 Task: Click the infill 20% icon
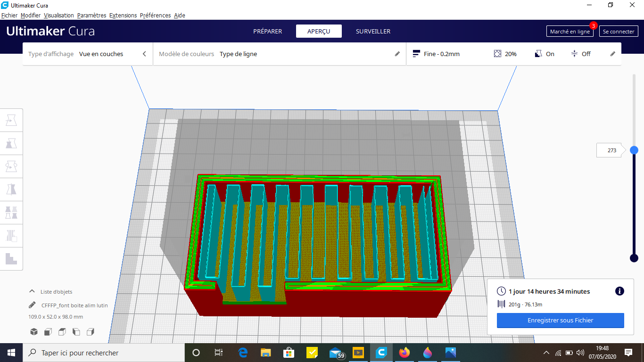pyautogui.click(x=497, y=54)
